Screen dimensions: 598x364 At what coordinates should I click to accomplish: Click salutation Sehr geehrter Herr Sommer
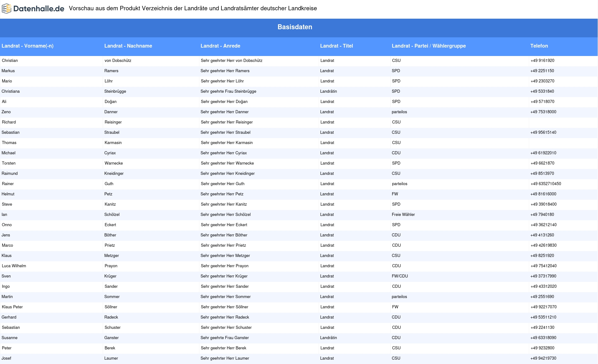click(x=225, y=297)
